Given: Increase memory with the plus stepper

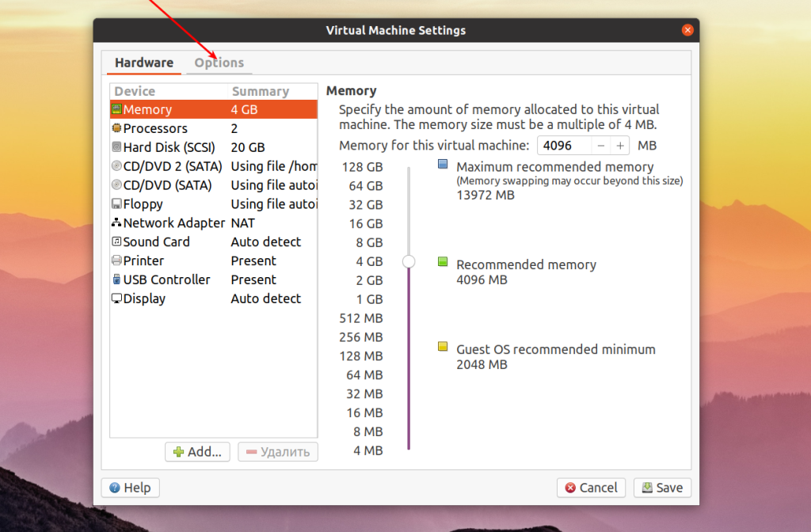Looking at the screenshot, I should [x=619, y=146].
